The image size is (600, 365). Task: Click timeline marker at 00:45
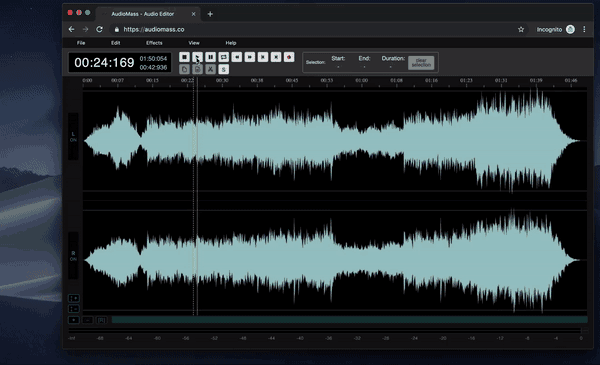(292, 80)
